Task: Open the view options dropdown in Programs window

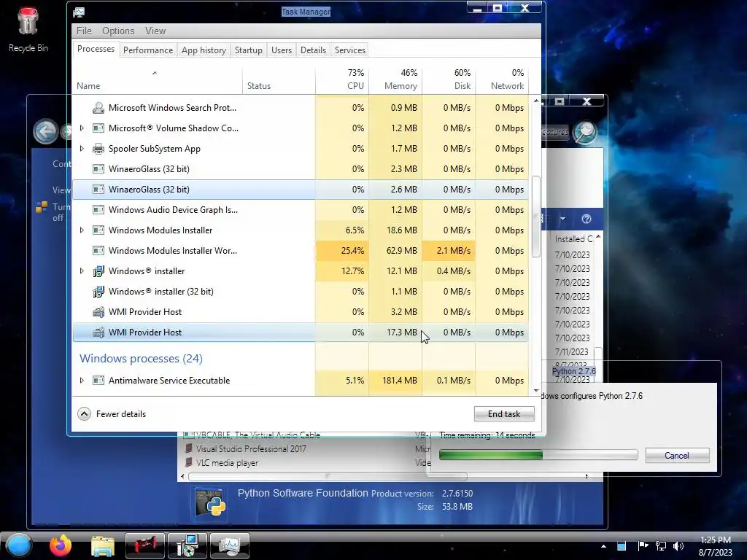Action: [x=562, y=219]
